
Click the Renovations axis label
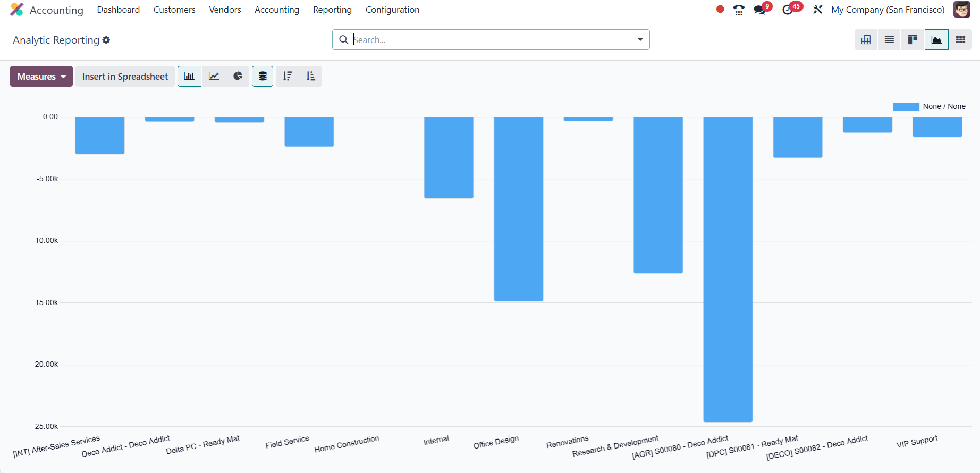[x=567, y=442]
